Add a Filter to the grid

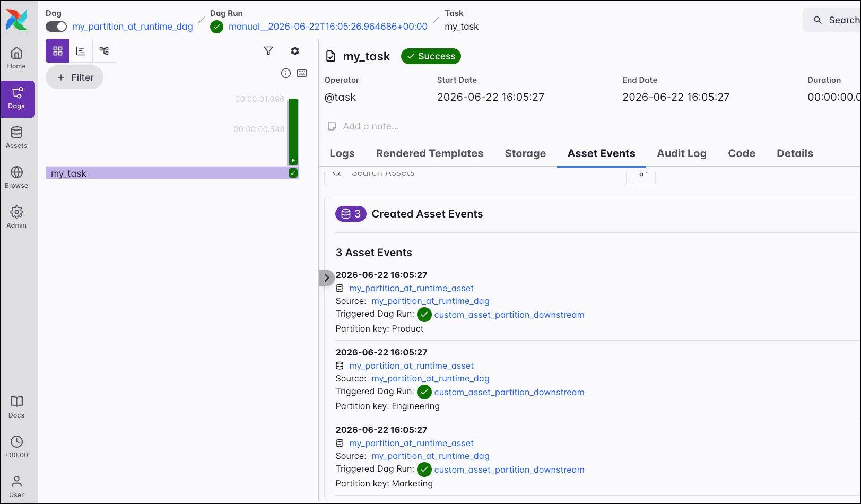tap(74, 77)
